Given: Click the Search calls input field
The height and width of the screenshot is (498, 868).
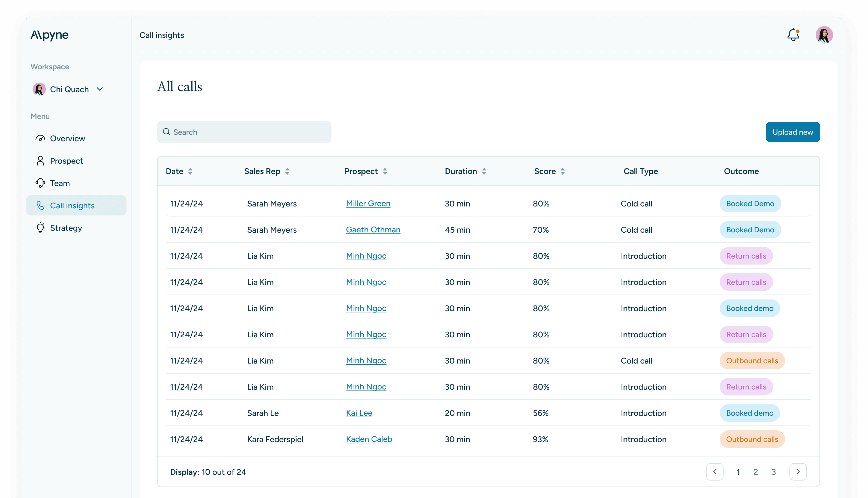Looking at the screenshot, I should (249, 132).
